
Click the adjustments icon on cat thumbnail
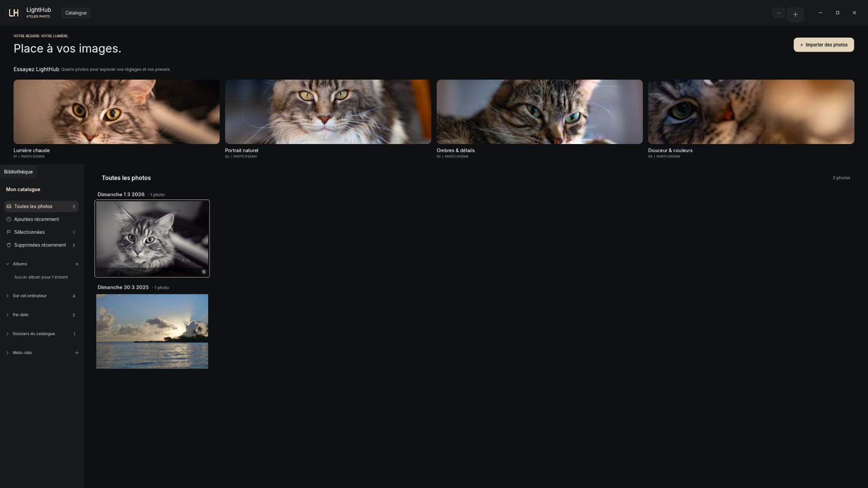pyautogui.click(x=203, y=272)
